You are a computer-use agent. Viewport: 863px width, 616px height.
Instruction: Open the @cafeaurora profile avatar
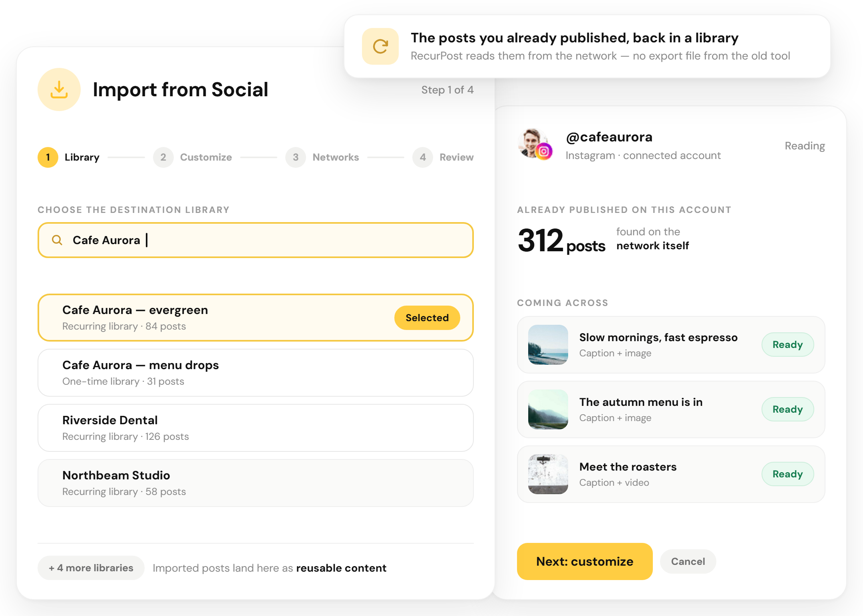click(x=533, y=143)
